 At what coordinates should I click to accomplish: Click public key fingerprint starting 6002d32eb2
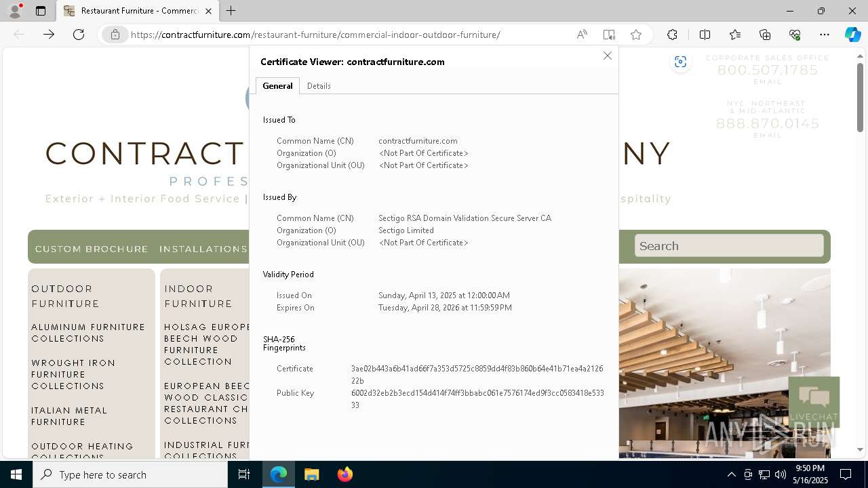477,399
